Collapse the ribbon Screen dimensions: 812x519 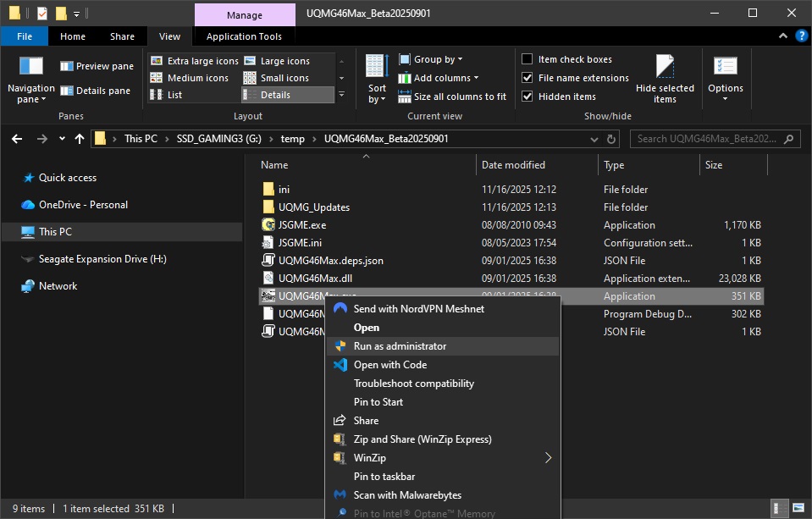tap(783, 36)
